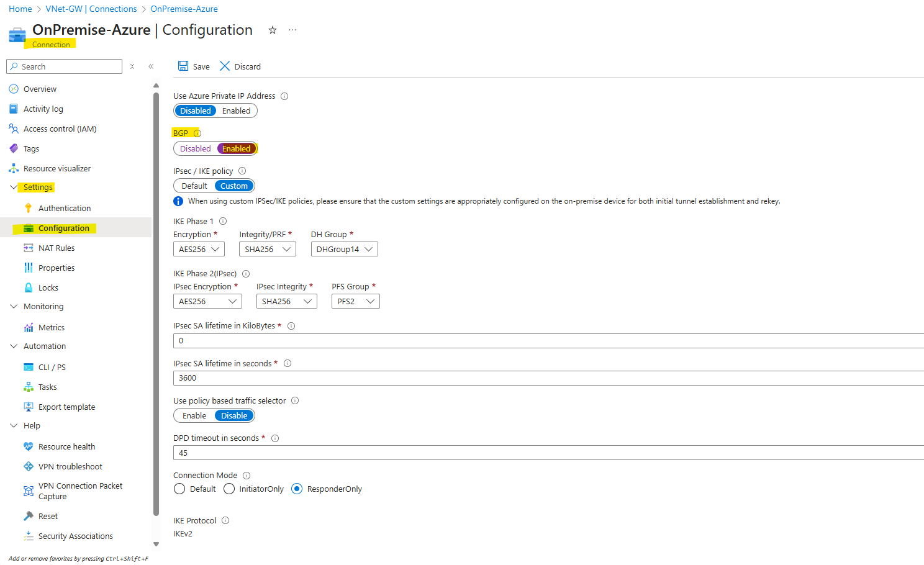Viewport: 924px width, 565px height.
Task: Click the Resource visualizer icon
Action: pyautogui.click(x=14, y=168)
